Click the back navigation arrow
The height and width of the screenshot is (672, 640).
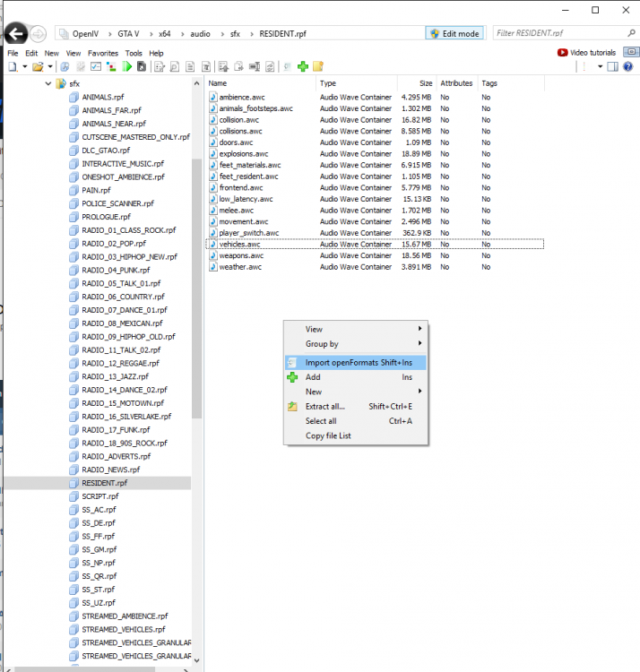[x=16, y=34]
